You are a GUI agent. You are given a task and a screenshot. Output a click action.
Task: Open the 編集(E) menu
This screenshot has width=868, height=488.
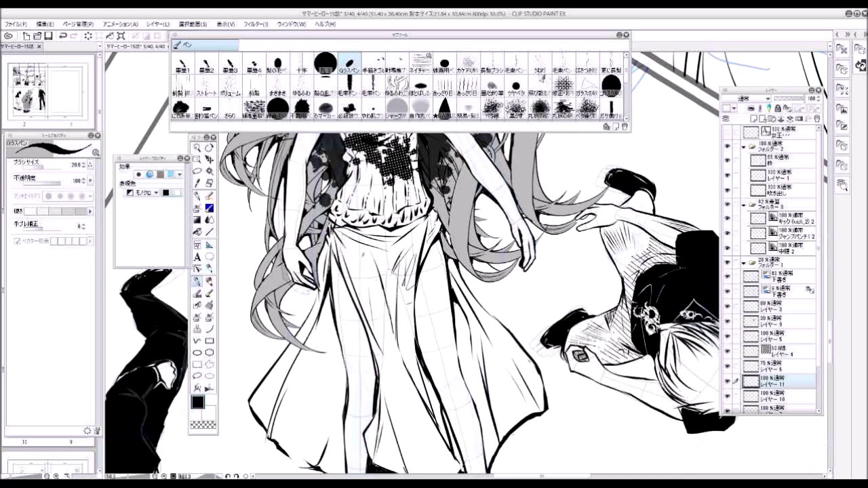tap(45, 24)
